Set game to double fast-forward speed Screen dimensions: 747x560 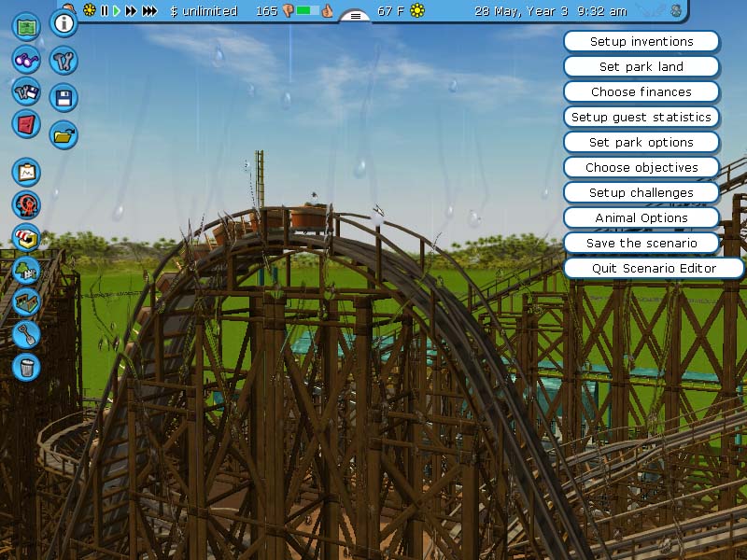click(x=131, y=10)
